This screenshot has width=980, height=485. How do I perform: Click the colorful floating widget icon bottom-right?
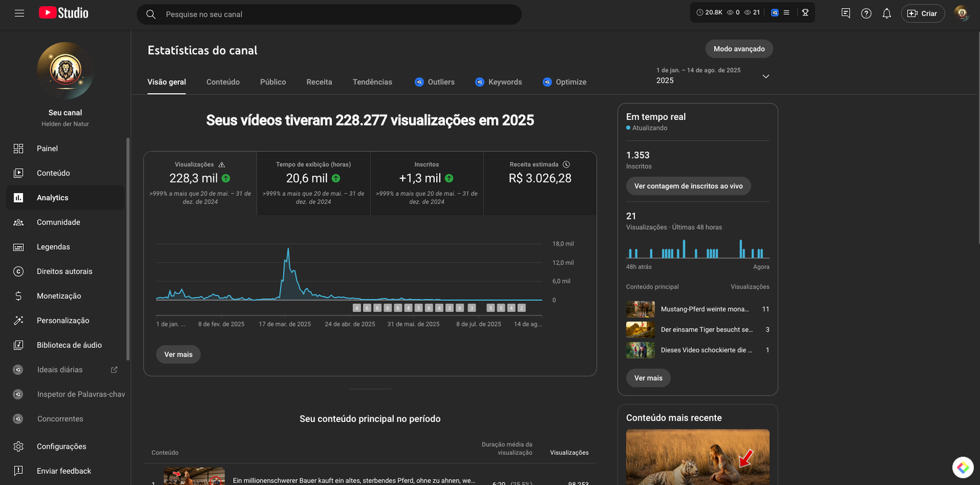(963, 468)
